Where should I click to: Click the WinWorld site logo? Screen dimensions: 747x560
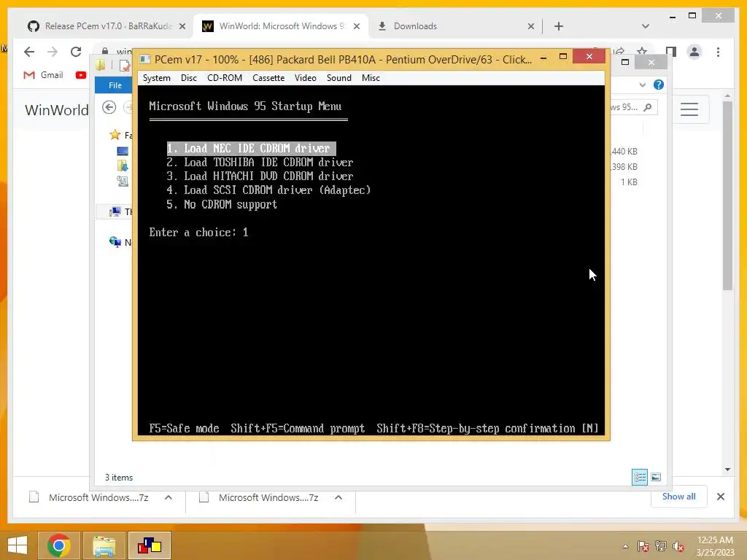(57, 110)
